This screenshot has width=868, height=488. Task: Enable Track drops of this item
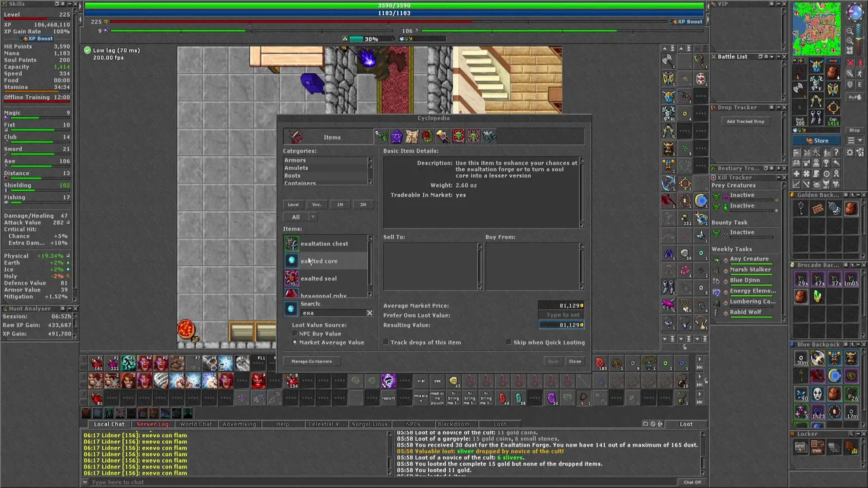tap(386, 342)
